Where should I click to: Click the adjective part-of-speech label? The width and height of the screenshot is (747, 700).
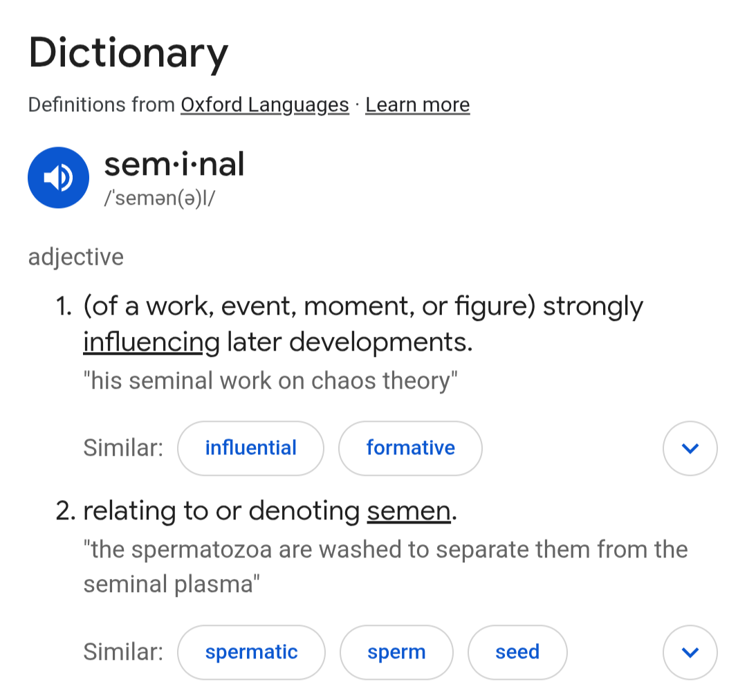pyautogui.click(x=76, y=257)
